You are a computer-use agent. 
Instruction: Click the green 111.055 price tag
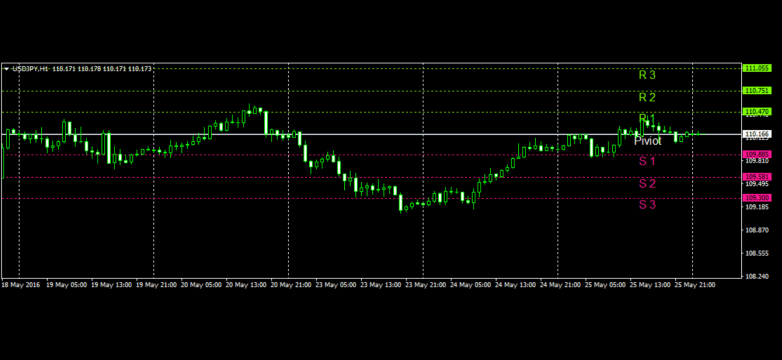(757, 68)
